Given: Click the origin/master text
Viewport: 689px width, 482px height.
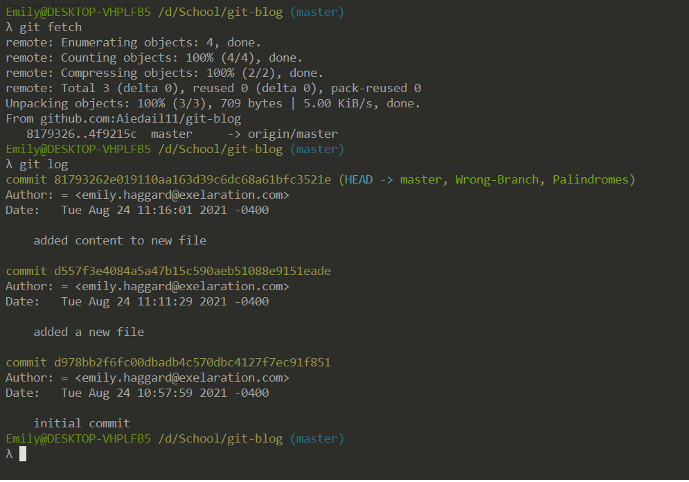Looking at the screenshot, I should tap(293, 134).
